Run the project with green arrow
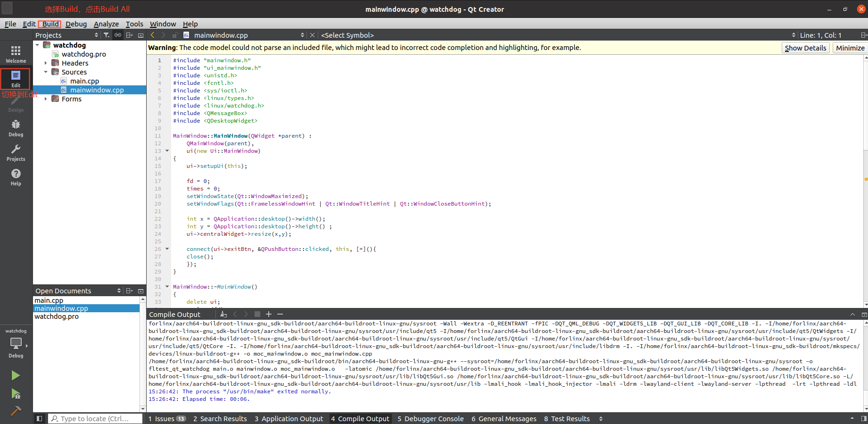 tap(16, 375)
